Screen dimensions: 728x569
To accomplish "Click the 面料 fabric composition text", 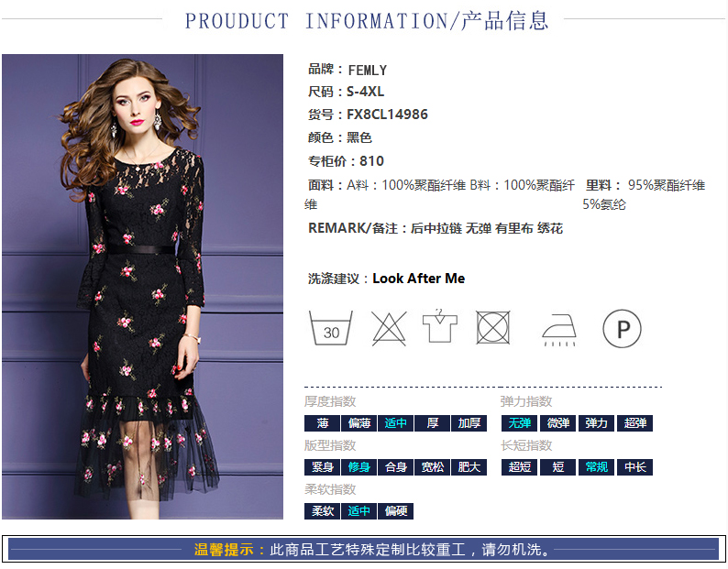I will (x=440, y=194).
